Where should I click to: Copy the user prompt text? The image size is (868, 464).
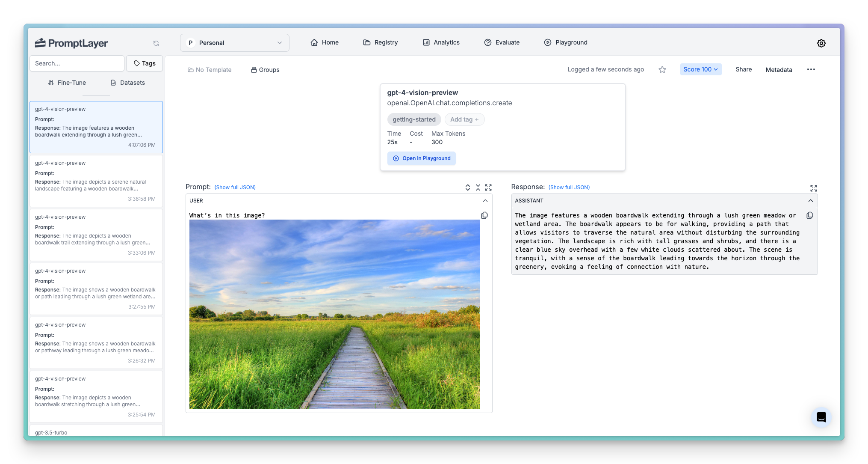tap(484, 215)
